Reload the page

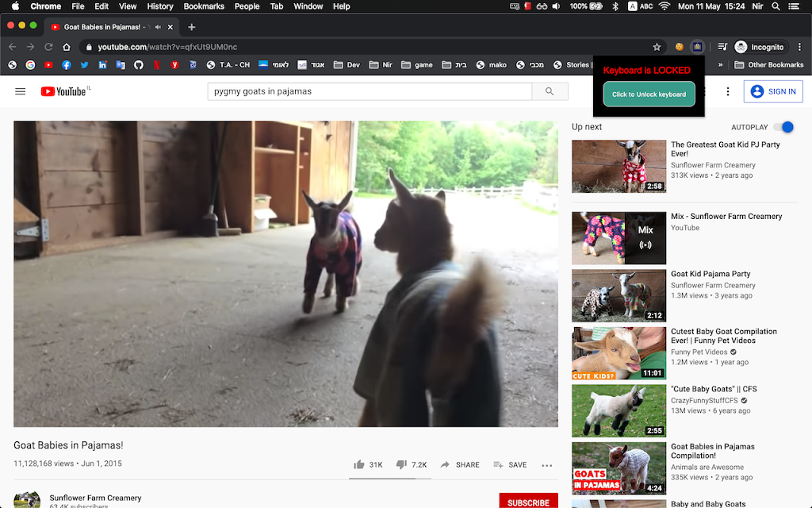(48, 47)
